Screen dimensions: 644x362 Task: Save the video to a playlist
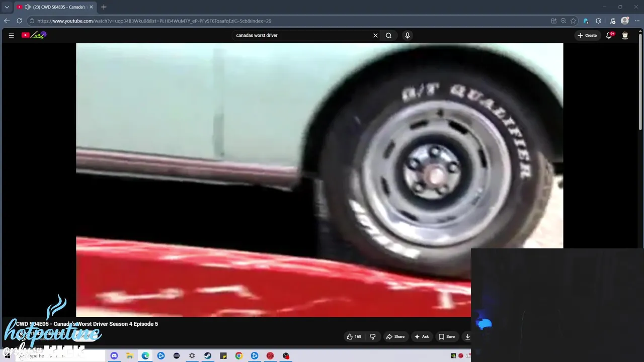tap(447, 336)
